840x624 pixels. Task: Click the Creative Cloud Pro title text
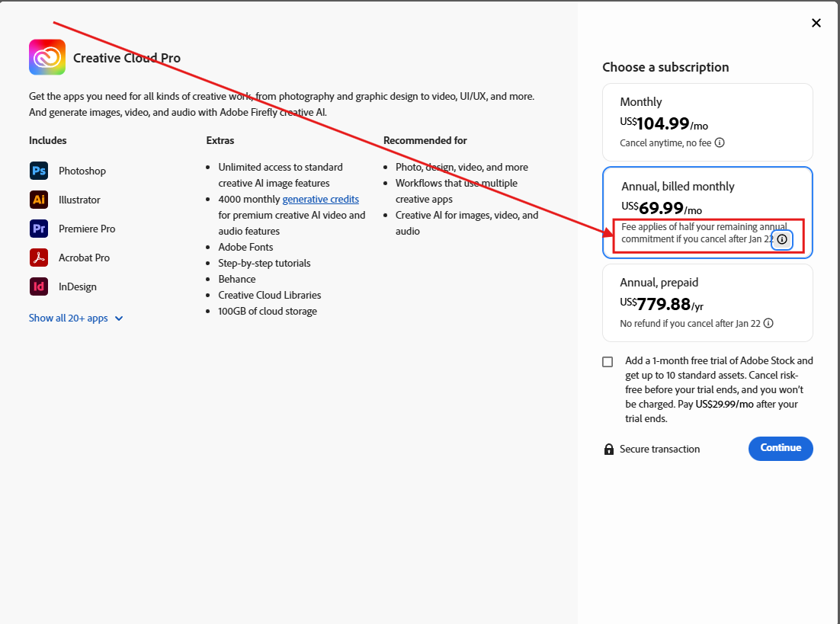[x=127, y=58]
